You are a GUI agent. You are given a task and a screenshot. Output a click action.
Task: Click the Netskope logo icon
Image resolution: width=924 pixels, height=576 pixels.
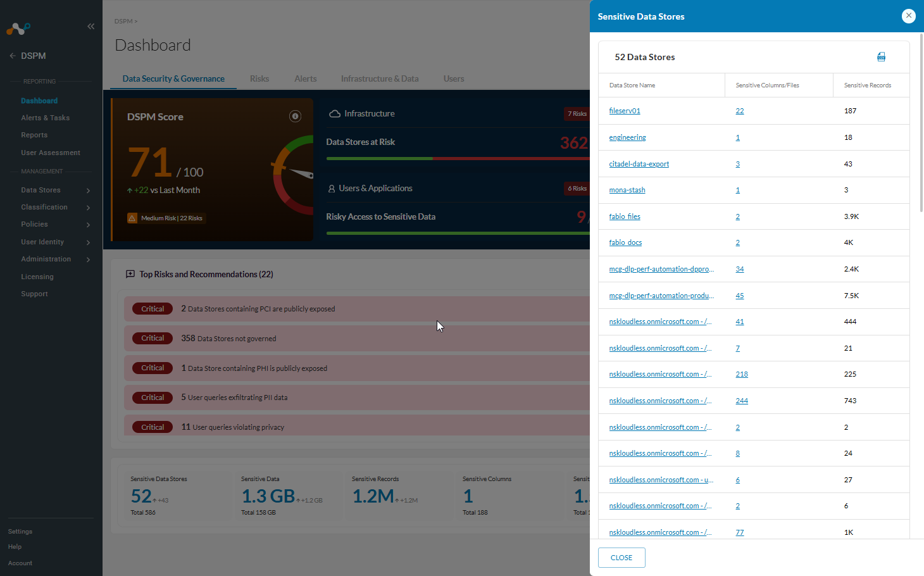tap(18, 28)
